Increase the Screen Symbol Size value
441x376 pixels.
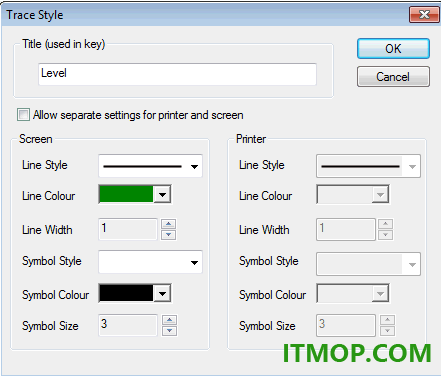[170, 320]
